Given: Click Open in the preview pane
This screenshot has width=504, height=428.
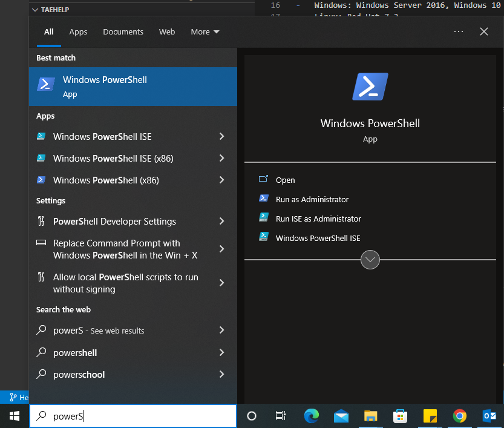Looking at the screenshot, I should tap(285, 180).
